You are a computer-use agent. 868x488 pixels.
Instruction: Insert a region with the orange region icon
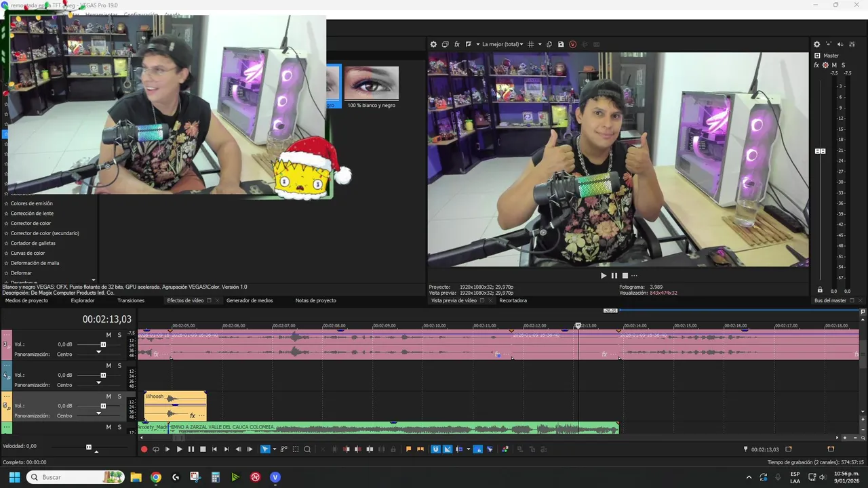pos(420,449)
